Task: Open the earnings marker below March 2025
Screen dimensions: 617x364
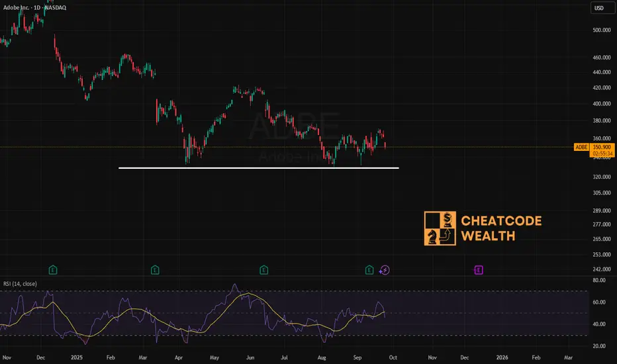Action: click(x=155, y=270)
